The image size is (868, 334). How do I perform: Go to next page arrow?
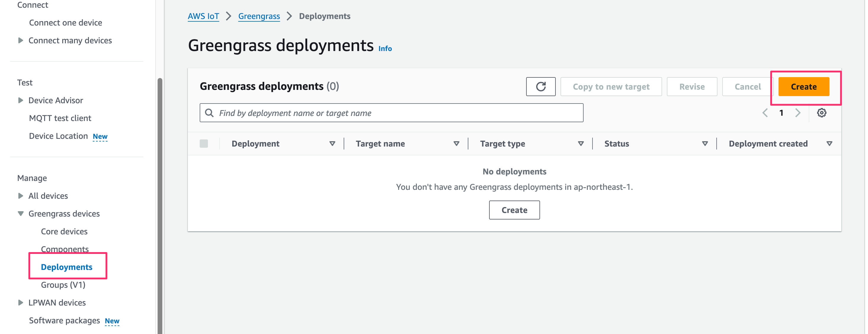coord(797,113)
